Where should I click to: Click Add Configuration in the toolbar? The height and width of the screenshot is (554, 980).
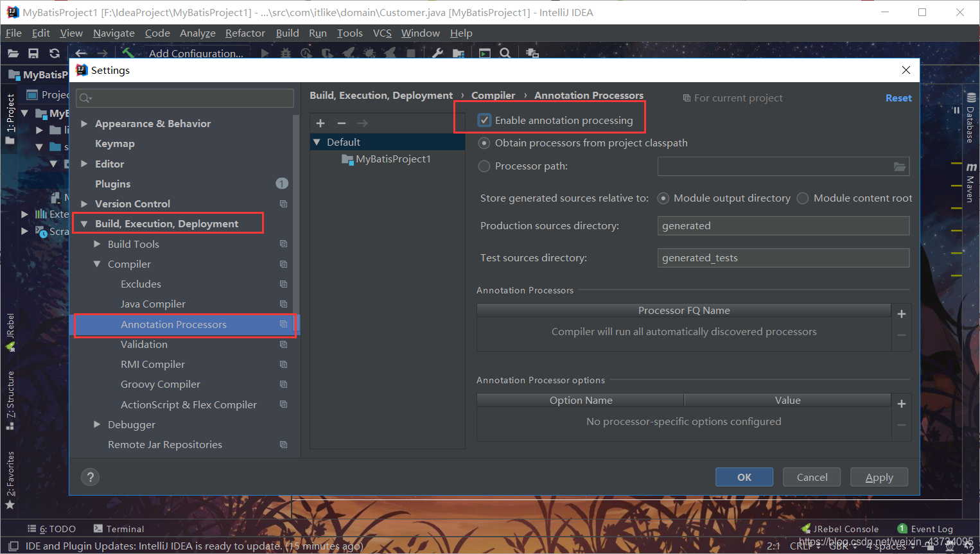pyautogui.click(x=196, y=53)
